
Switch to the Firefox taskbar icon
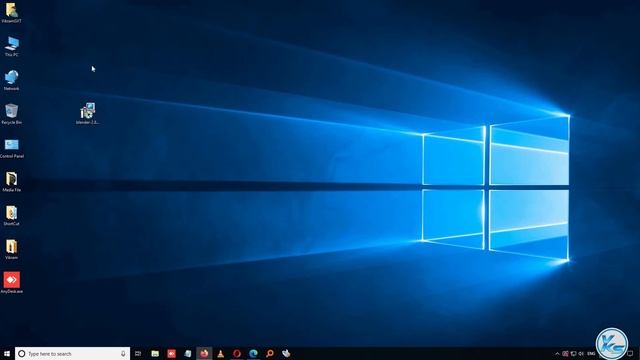(x=204, y=353)
